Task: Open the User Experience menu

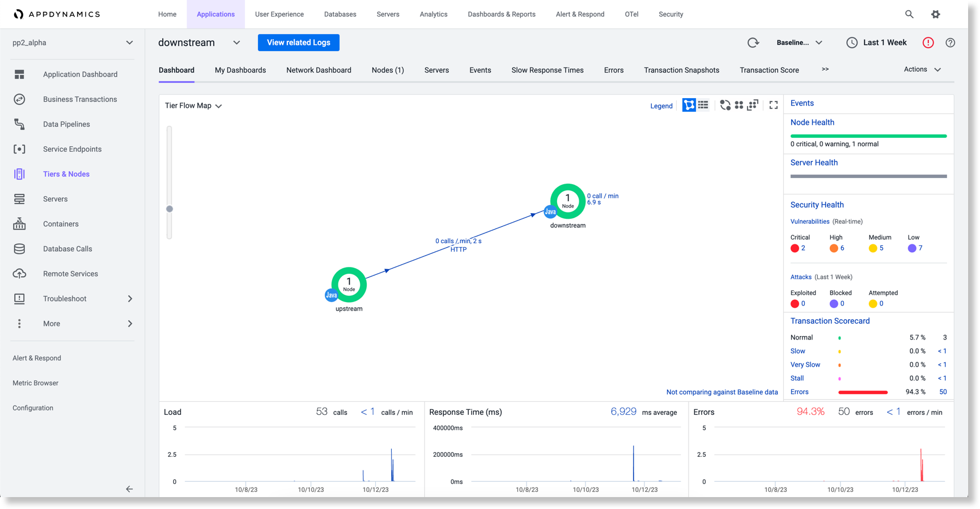Action: click(x=279, y=14)
